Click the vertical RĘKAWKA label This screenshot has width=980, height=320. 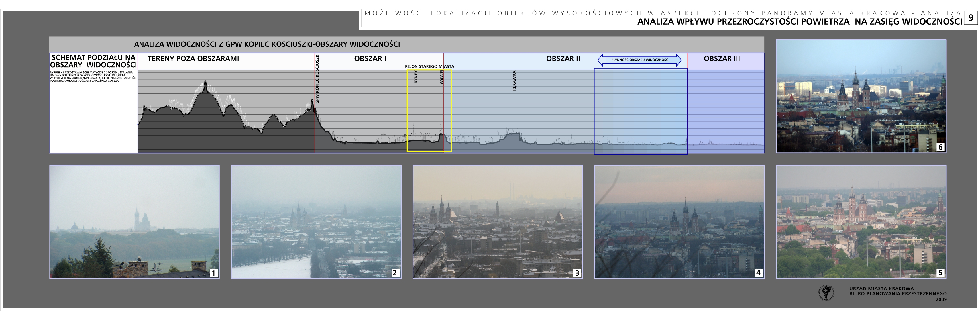(514, 80)
